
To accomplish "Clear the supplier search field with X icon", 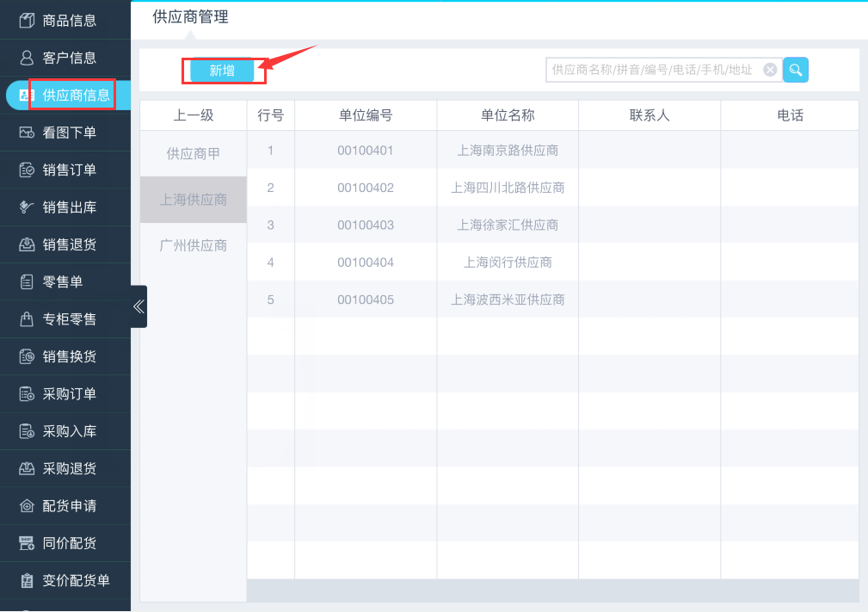I will tap(770, 70).
